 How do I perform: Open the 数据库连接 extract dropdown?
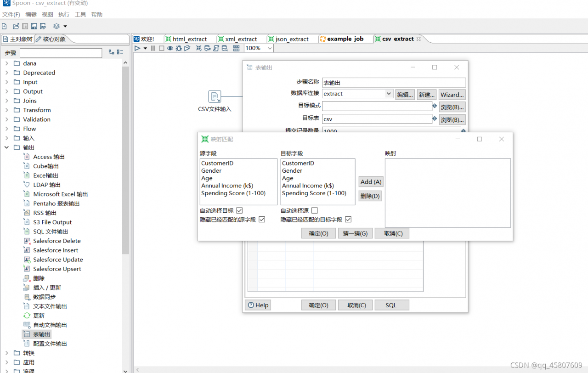click(x=389, y=94)
